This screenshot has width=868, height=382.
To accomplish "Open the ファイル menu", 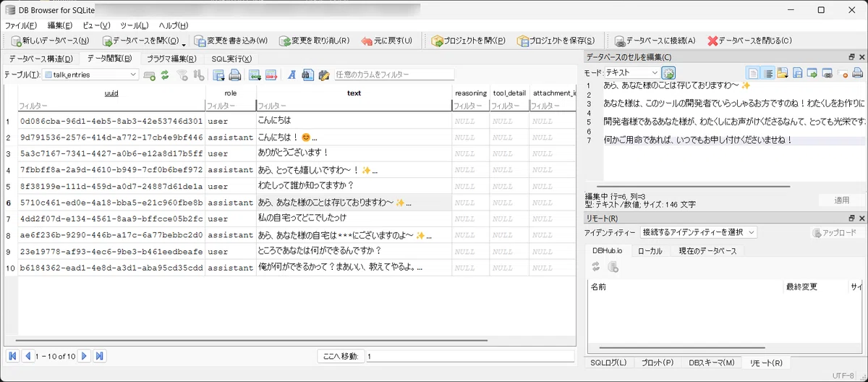I will point(21,25).
